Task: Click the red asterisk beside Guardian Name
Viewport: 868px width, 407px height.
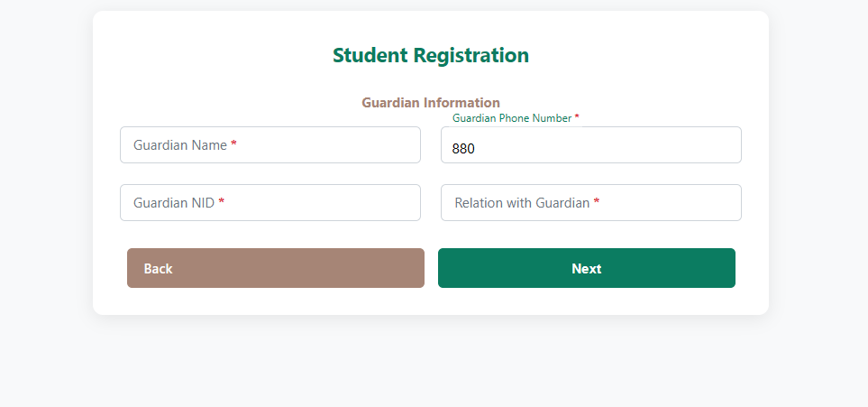Action: [x=234, y=144]
